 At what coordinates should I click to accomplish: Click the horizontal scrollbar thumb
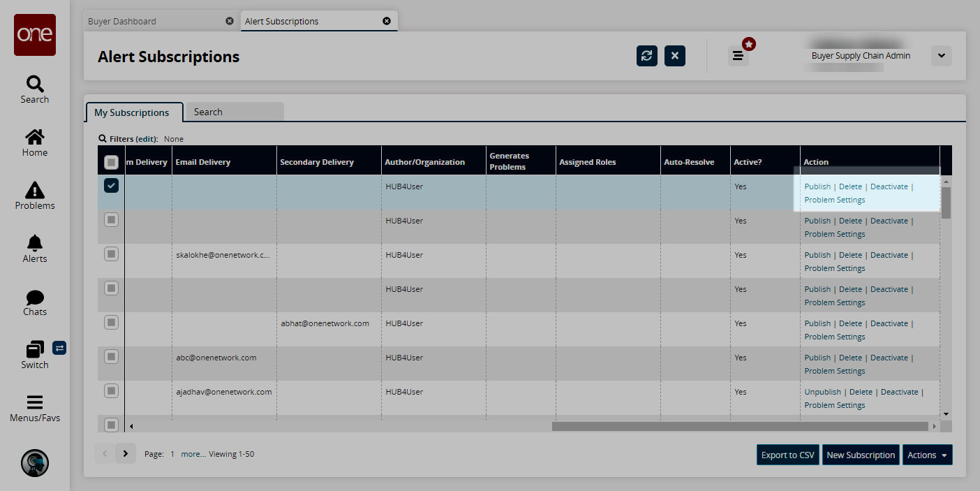tap(740, 426)
